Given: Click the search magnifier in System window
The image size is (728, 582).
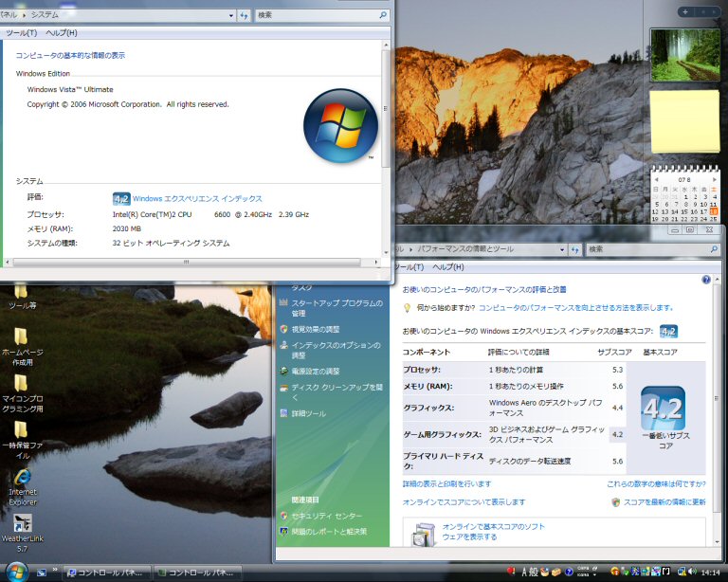Looking at the screenshot, I should point(383,15).
